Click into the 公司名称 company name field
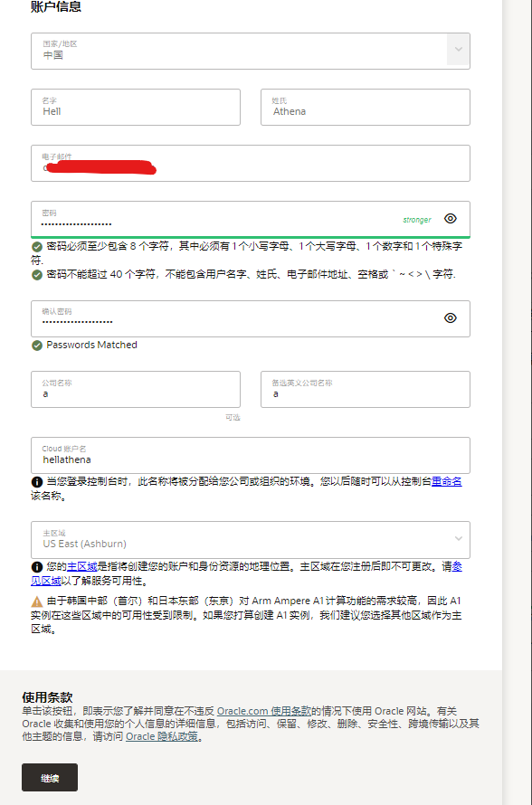532x805 pixels. tap(136, 389)
